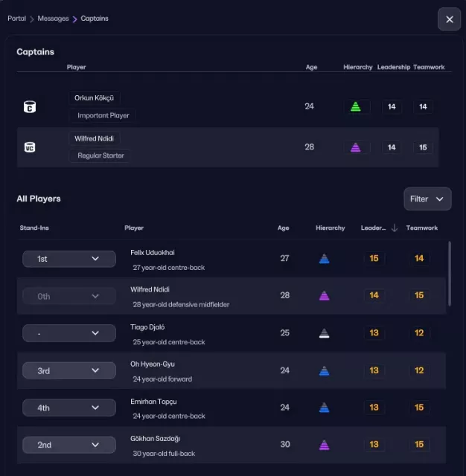
Task: Click the Captains breadcrumb item
Action: click(95, 19)
